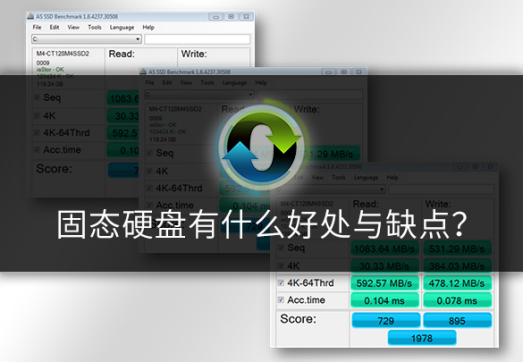The width and height of the screenshot is (523, 362).
Task: Click Write: header in front window
Action: click(x=438, y=204)
